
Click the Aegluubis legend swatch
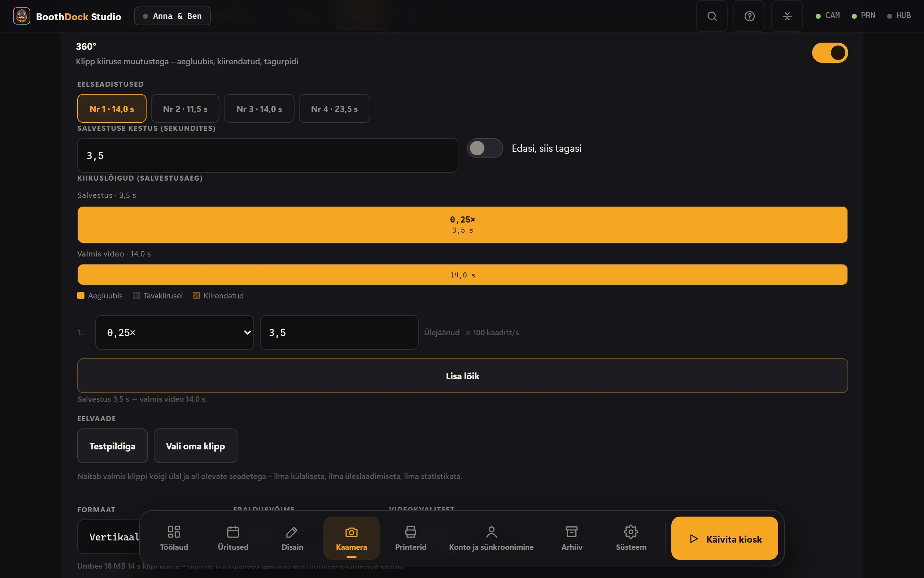pos(81,296)
